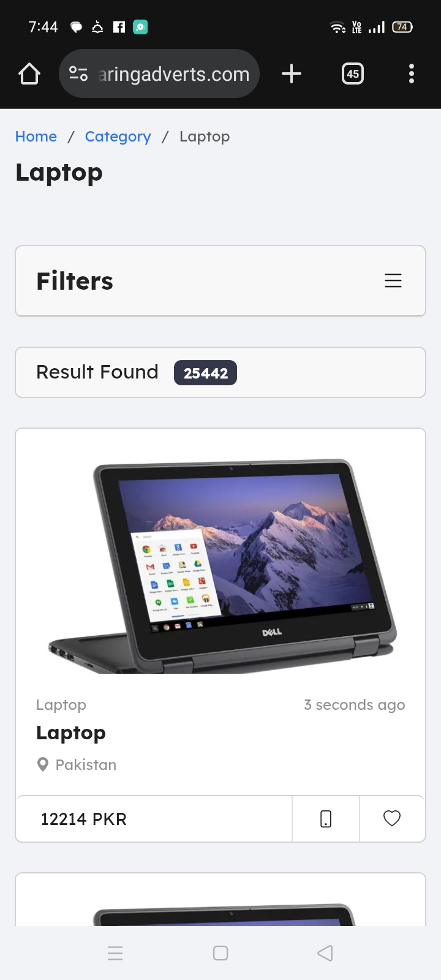Expand the Filters hamburger menu
The width and height of the screenshot is (441, 980).
pos(393,281)
